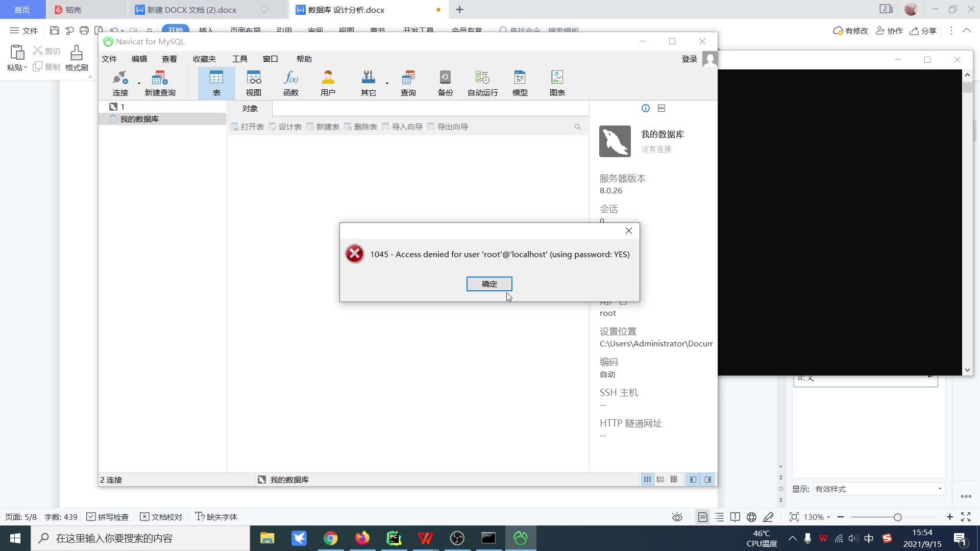
Task: Confirm the error dialog with 确定
Action: click(489, 284)
